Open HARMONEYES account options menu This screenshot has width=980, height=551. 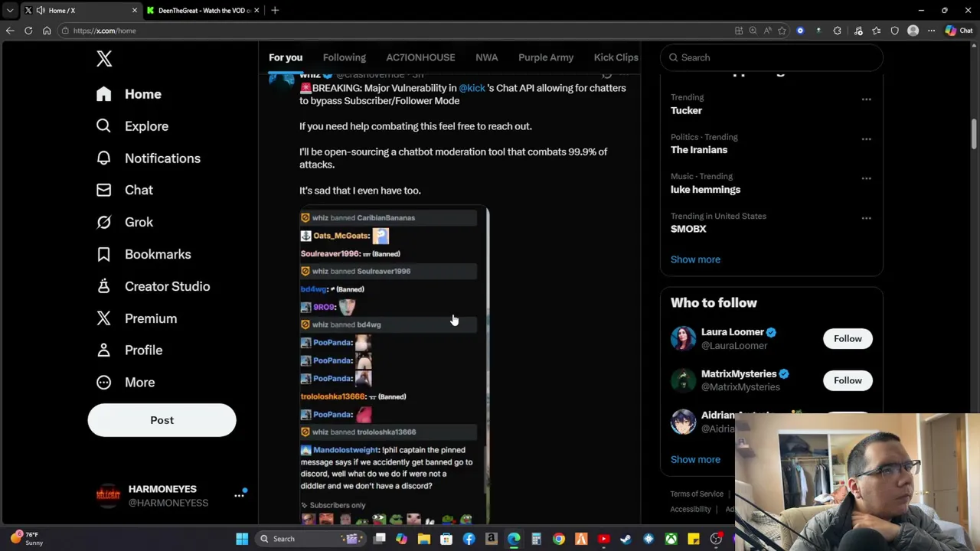(x=239, y=496)
